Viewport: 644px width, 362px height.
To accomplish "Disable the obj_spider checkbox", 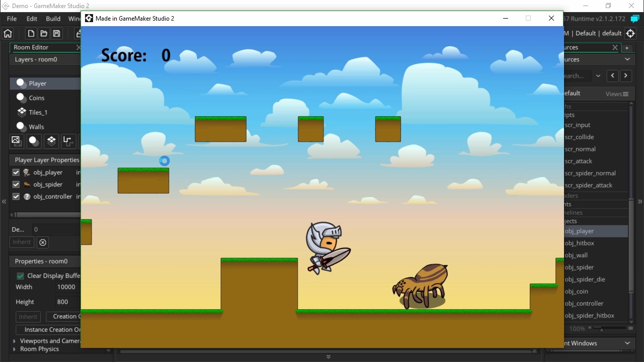I will (16, 184).
